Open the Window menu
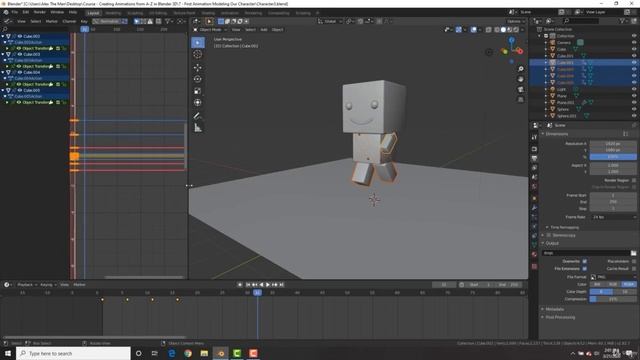Image resolution: width=640 pixels, height=360 pixels. (x=57, y=12)
